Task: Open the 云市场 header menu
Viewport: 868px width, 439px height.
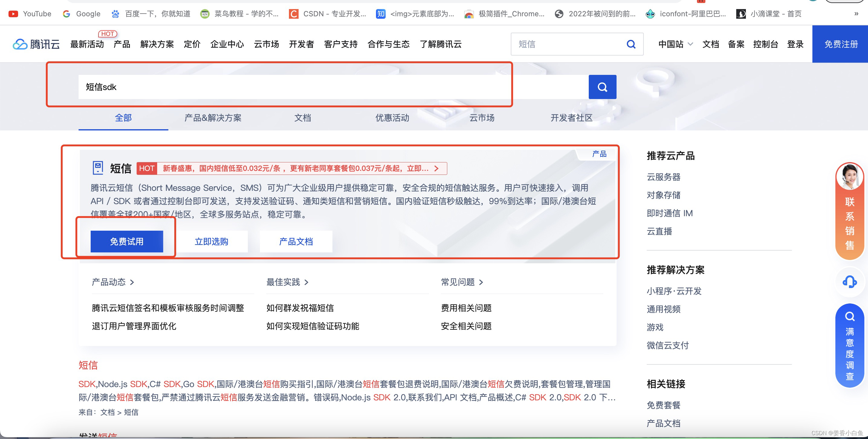Action: [266, 44]
